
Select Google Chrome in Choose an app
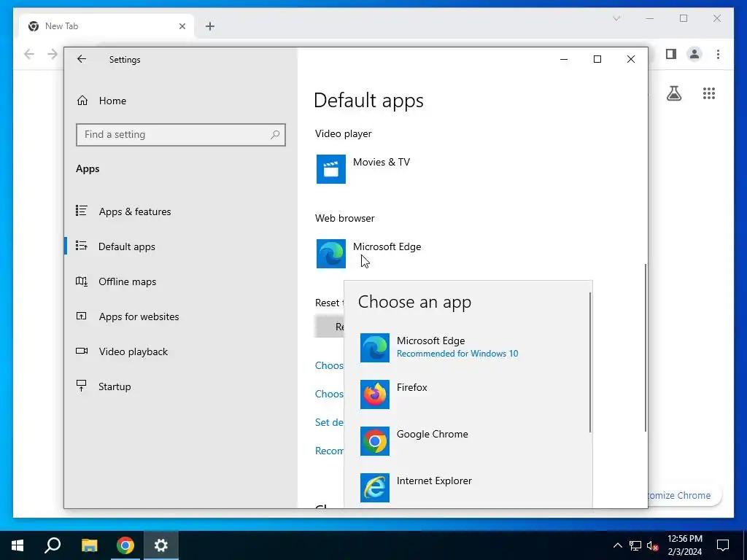[468, 441]
